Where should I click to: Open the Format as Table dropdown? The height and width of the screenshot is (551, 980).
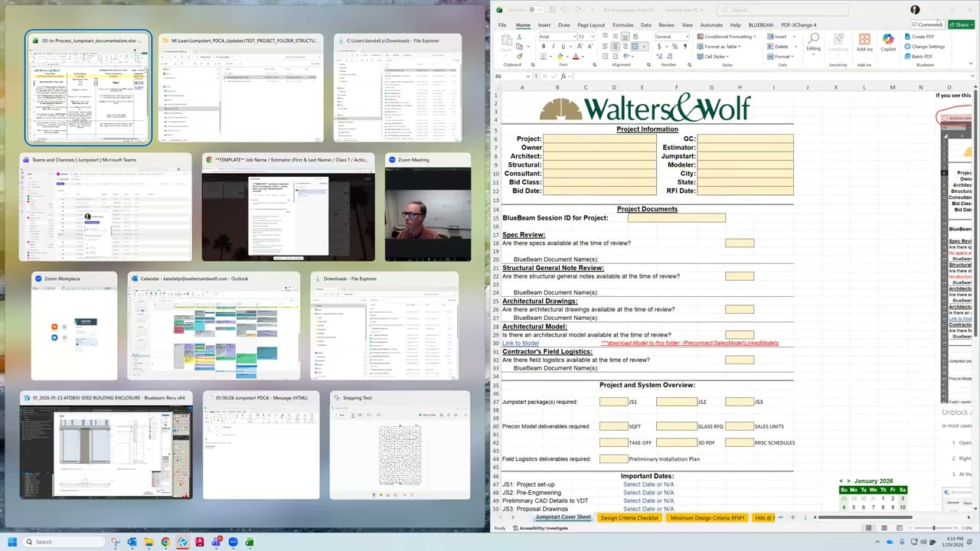(719, 47)
